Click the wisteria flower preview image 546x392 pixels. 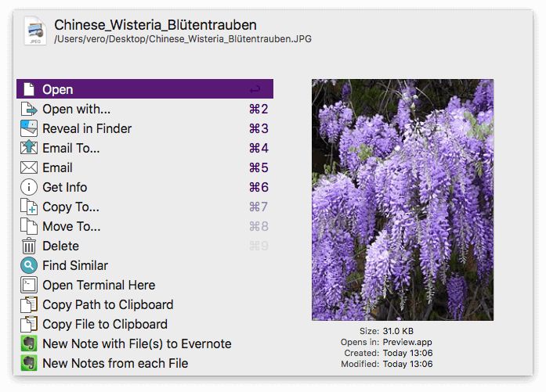(403, 200)
